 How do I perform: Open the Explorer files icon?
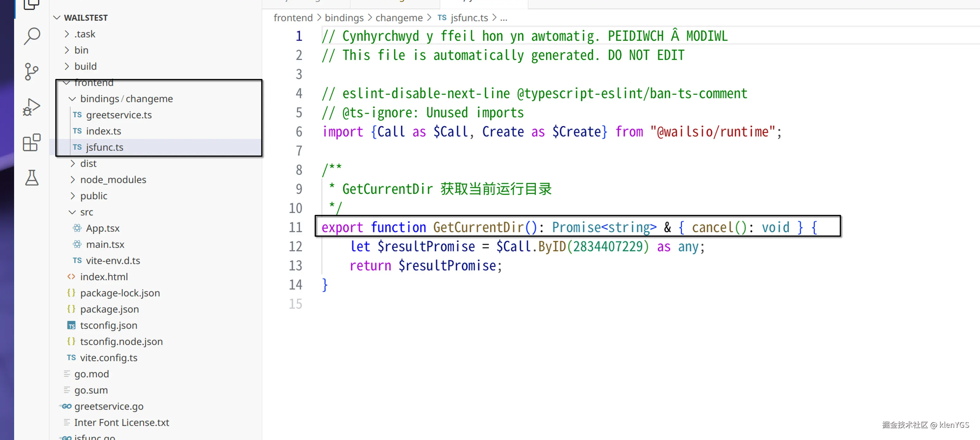tap(32, 4)
